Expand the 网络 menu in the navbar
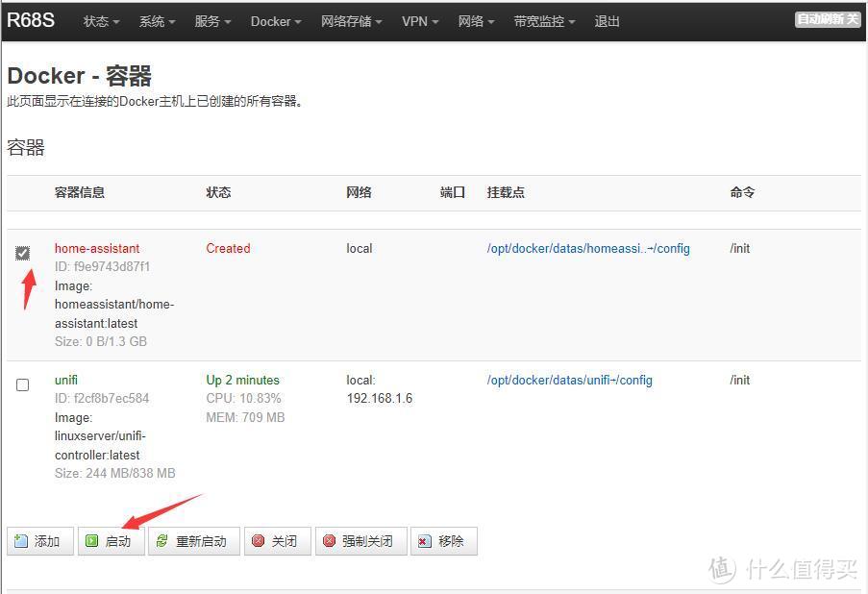Viewport: 868px width, 594px height. [x=476, y=21]
